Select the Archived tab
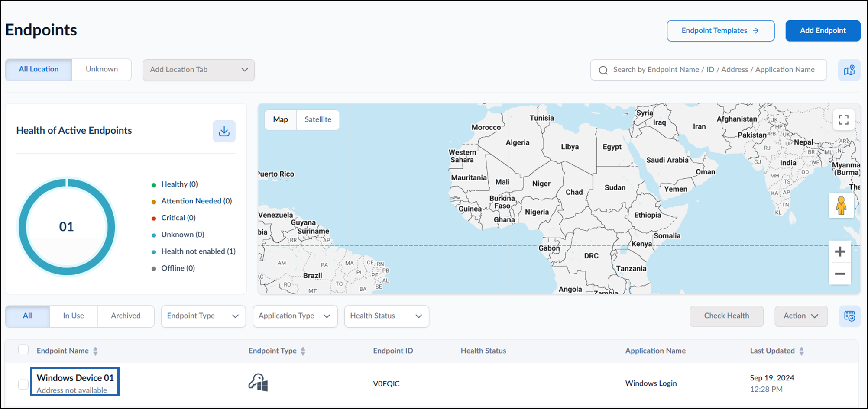 click(x=126, y=316)
